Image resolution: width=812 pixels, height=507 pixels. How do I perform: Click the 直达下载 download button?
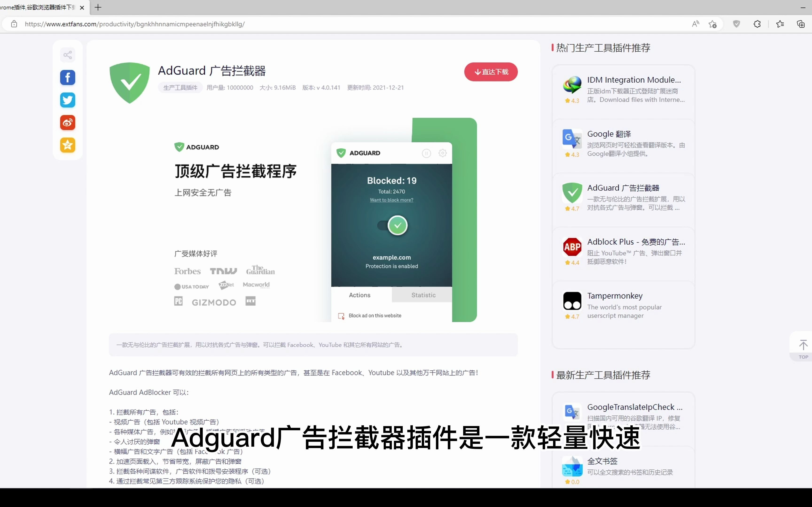click(x=491, y=71)
